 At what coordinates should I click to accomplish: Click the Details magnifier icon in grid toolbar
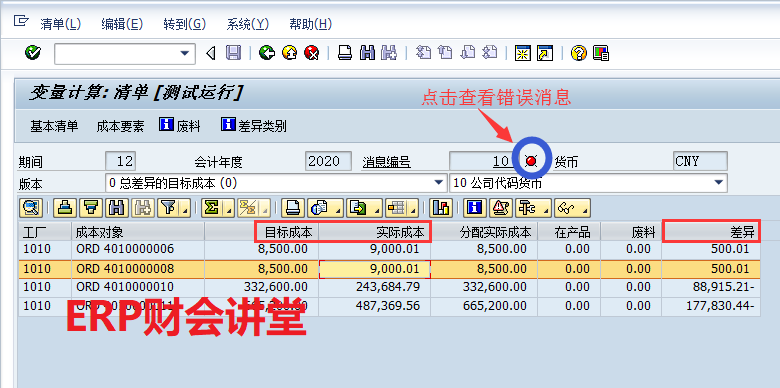point(31,208)
